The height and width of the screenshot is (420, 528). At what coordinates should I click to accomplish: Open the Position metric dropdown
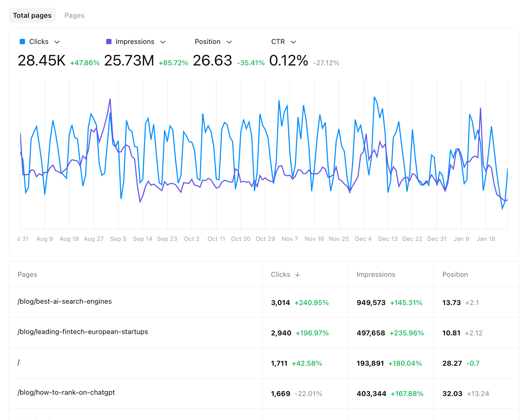pyautogui.click(x=229, y=42)
